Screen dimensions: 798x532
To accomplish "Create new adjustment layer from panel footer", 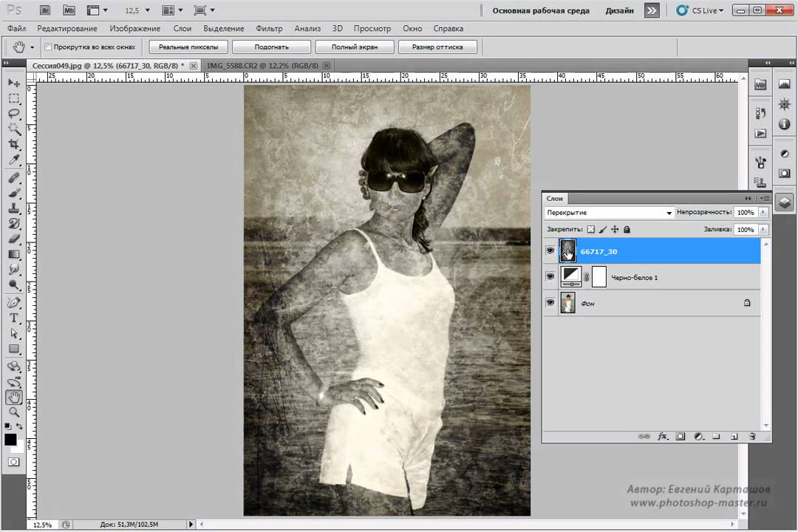I will point(698,437).
